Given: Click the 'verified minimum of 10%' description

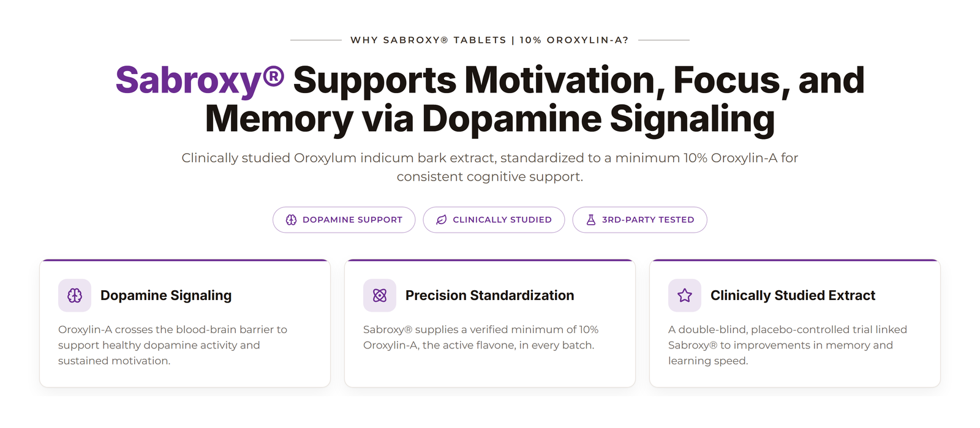Looking at the screenshot, I should [x=481, y=337].
